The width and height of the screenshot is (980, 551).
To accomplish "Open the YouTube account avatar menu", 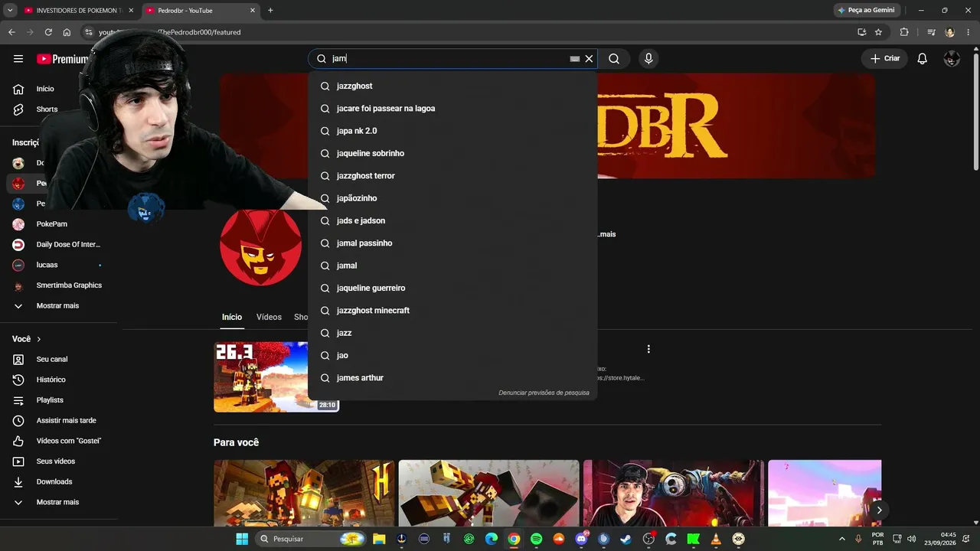I will pyautogui.click(x=952, y=59).
